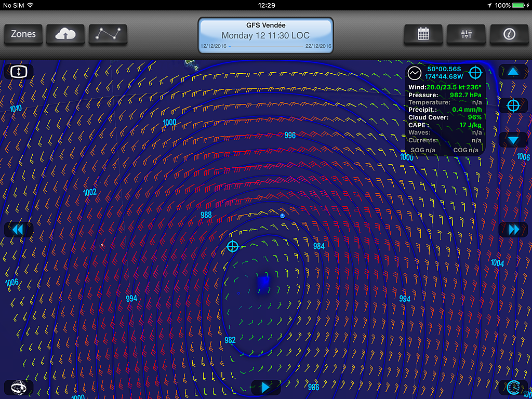Open the route waypoints tool
The height and width of the screenshot is (399, 532).
(108, 34)
